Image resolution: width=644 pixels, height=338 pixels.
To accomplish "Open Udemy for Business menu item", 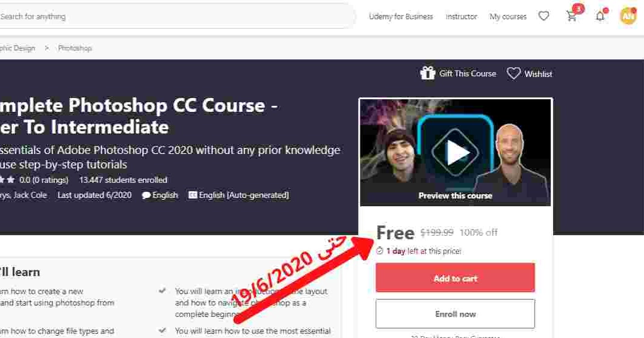I will (x=401, y=16).
